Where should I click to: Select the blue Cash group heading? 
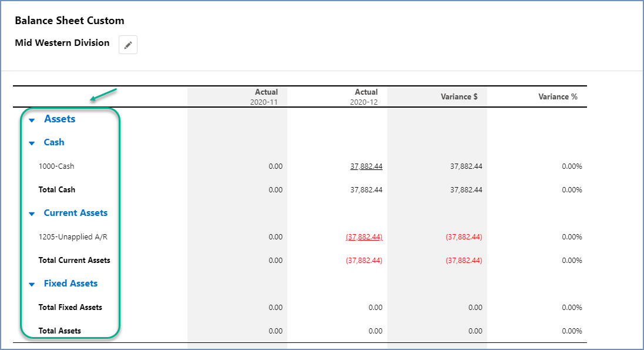coord(54,142)
